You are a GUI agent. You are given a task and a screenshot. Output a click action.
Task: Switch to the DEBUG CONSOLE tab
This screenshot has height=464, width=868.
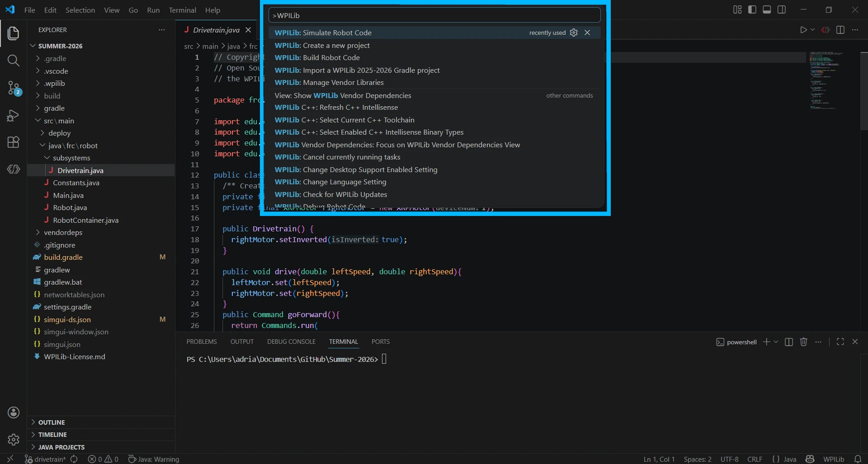[291, 342]
